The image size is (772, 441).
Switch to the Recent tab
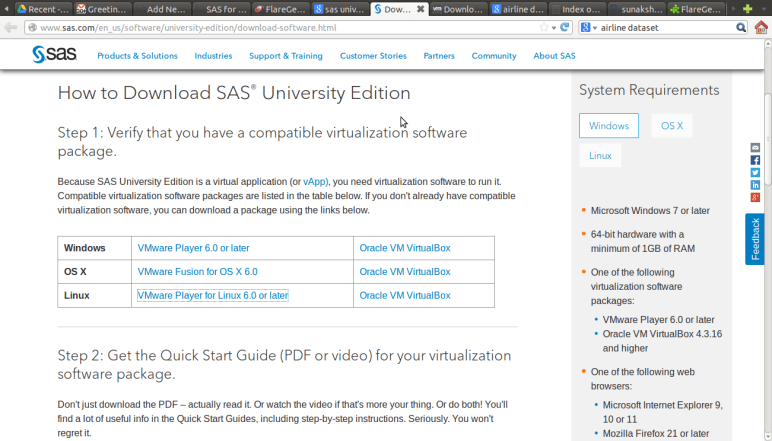(44, 9)
